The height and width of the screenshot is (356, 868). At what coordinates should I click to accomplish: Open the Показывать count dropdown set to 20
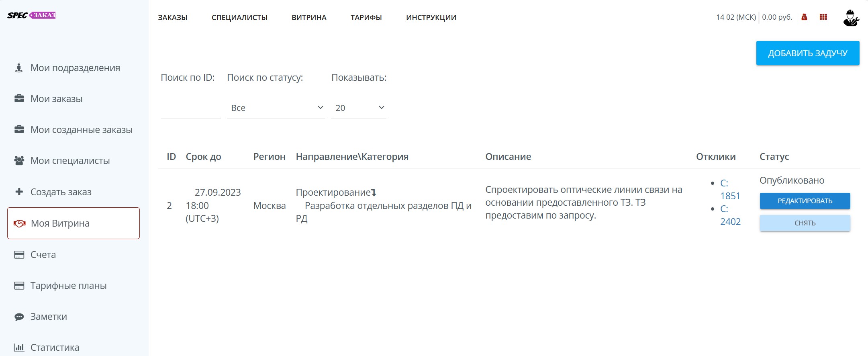point(359,108)
